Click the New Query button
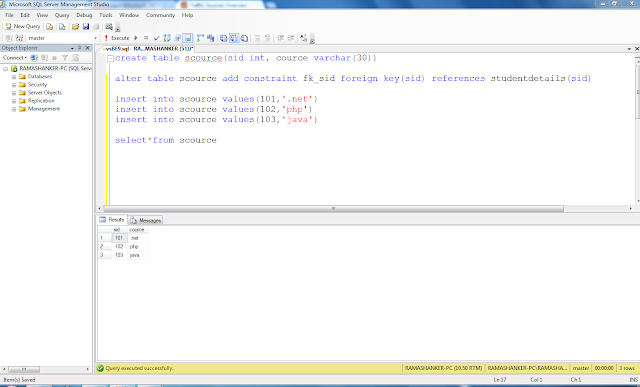 [x=22, y=27]
